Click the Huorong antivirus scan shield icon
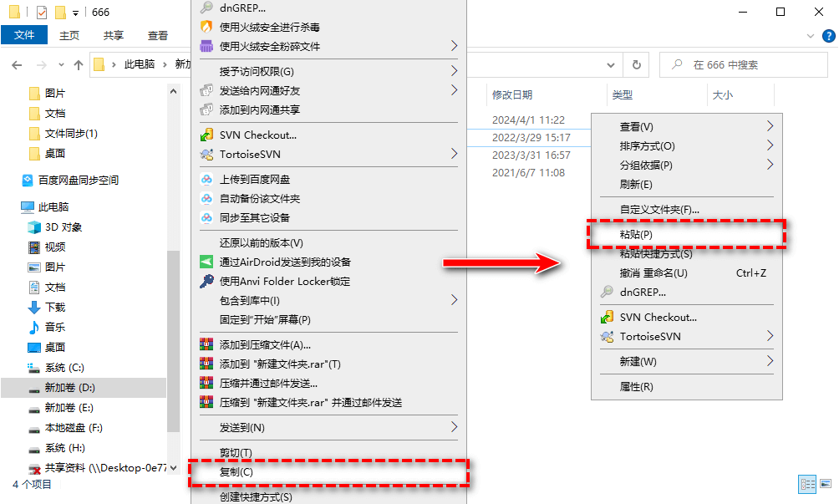 [206, 27]
